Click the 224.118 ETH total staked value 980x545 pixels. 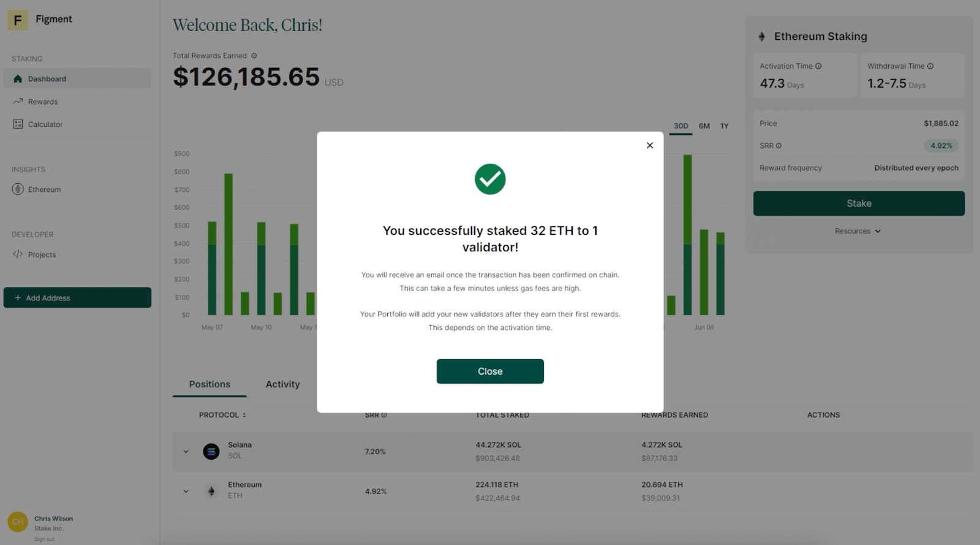[497, 485]
